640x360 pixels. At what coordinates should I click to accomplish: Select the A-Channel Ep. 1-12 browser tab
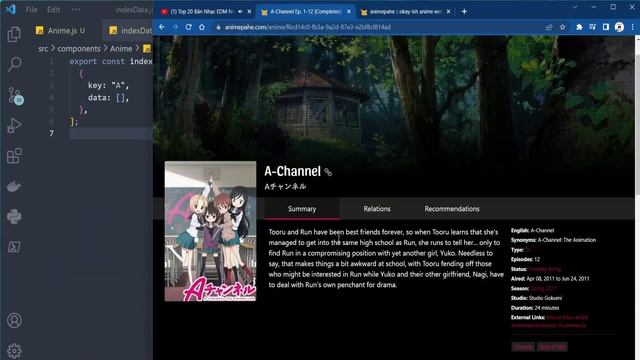pyautogui.click(x=305, y=11)
